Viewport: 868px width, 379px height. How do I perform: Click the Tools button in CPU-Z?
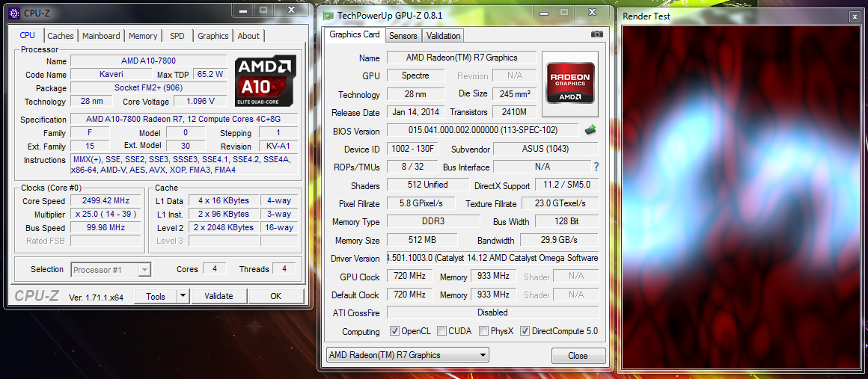click(156, 296)
